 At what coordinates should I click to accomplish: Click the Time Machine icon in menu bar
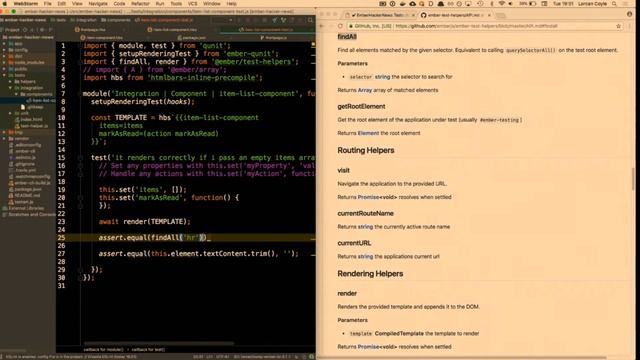coord(480,4)
